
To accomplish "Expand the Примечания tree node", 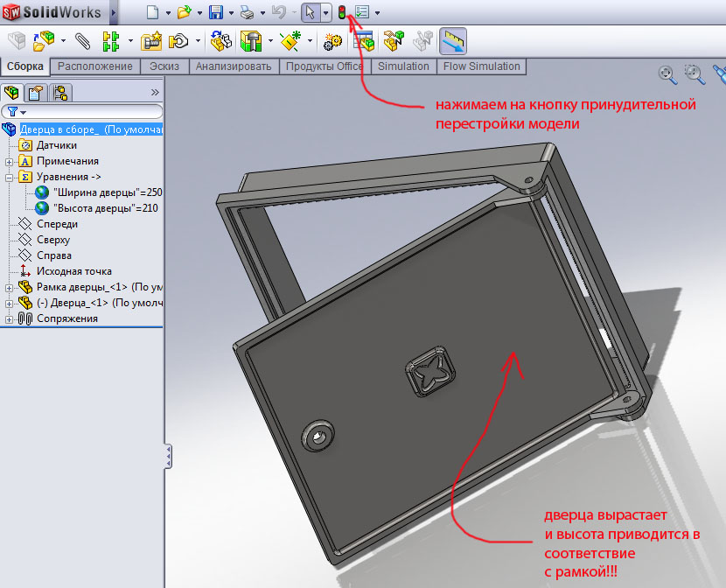I will tap(10, 161).
